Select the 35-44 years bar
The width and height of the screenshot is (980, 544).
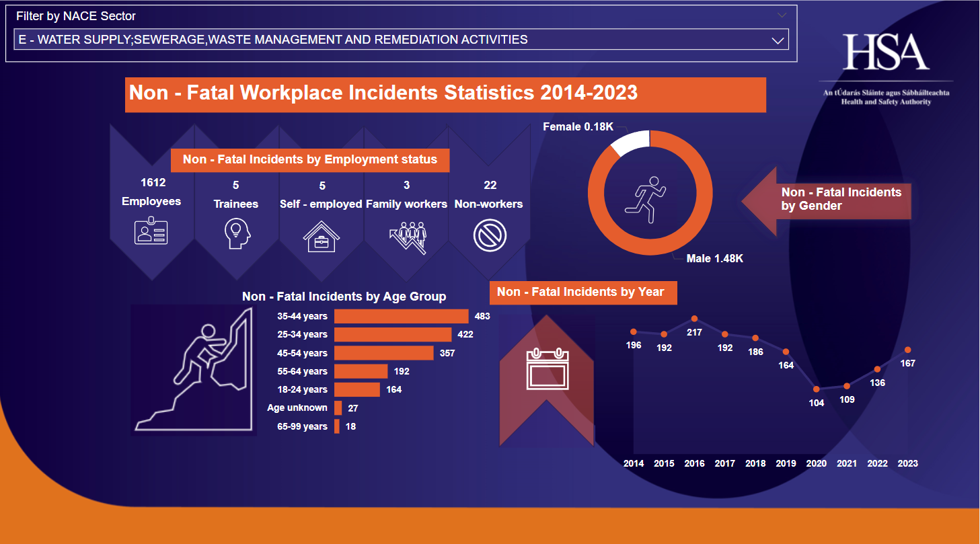pos(401,316)
